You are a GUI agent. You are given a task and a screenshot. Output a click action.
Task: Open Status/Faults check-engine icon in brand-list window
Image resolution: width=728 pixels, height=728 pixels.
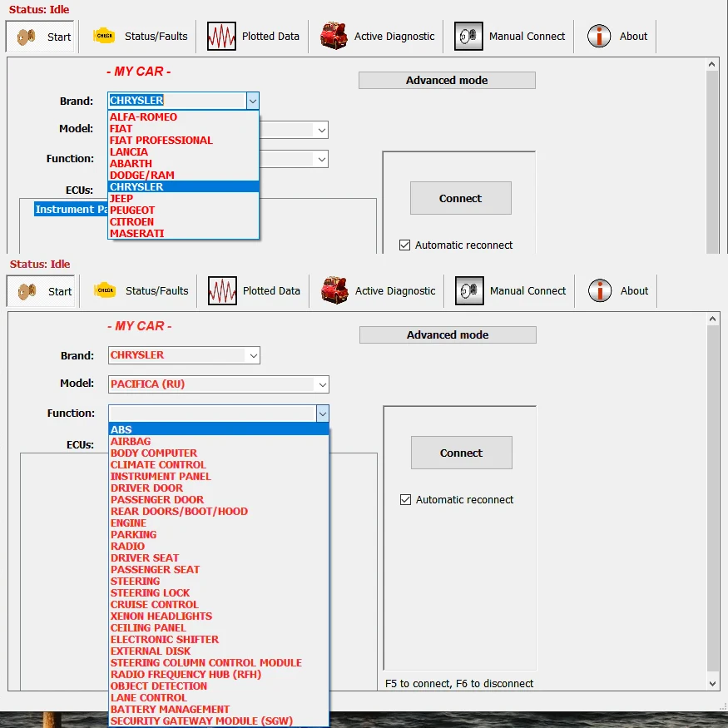click(104, 36)
